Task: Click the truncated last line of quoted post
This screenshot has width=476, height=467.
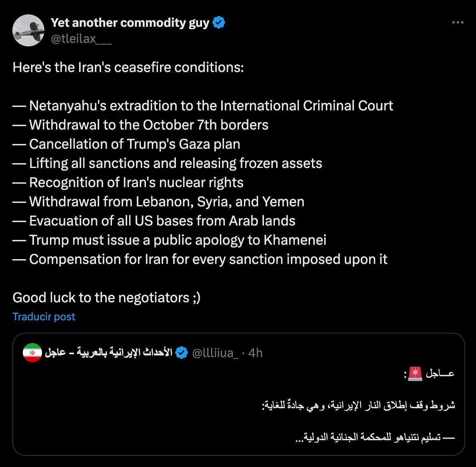Action: pos(375,437)
